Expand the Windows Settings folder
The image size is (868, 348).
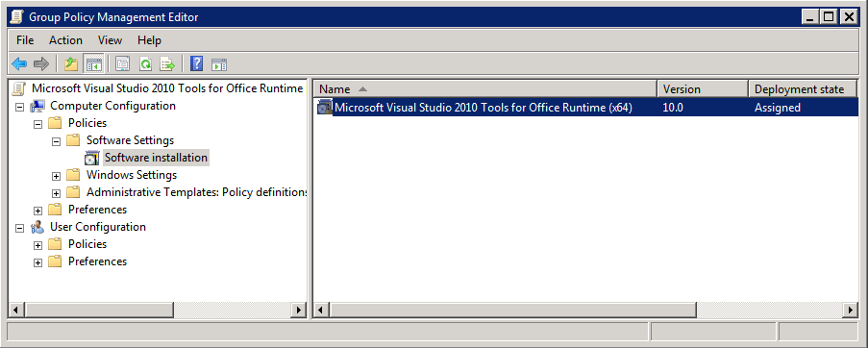(x=56, y=176)
